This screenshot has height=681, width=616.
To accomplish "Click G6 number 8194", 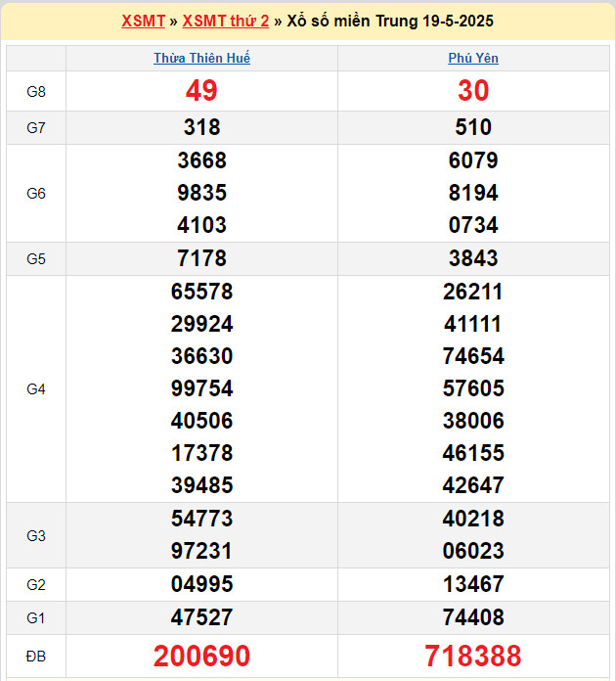I will tap(473, 193).
